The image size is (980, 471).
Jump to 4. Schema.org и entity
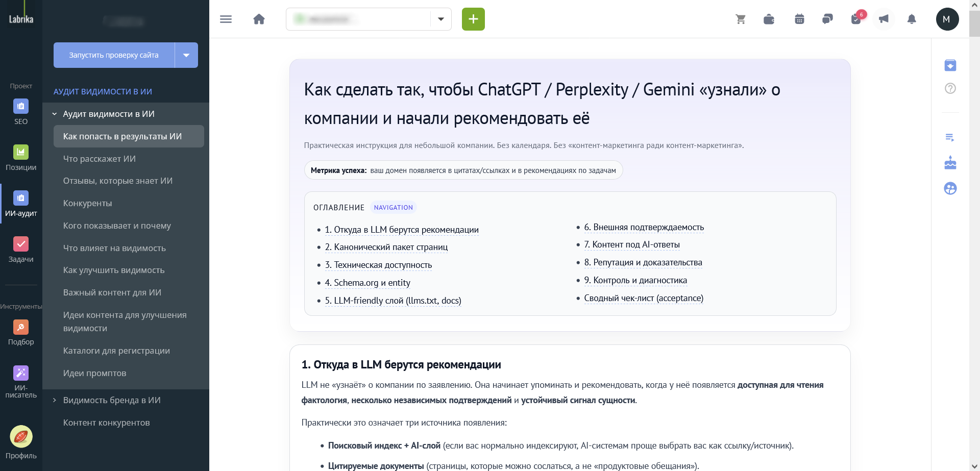tap(367, 283)
